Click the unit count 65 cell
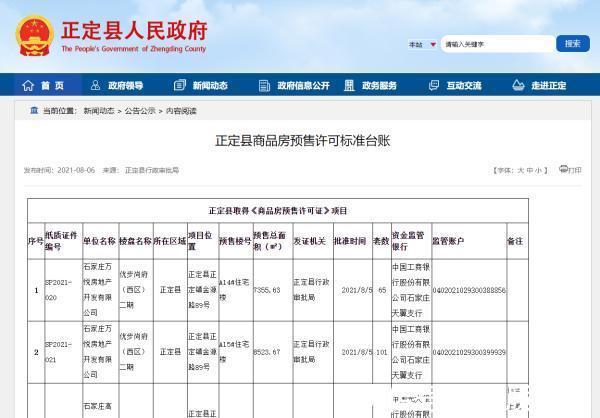600x418 pixels. tap(382, 290)
